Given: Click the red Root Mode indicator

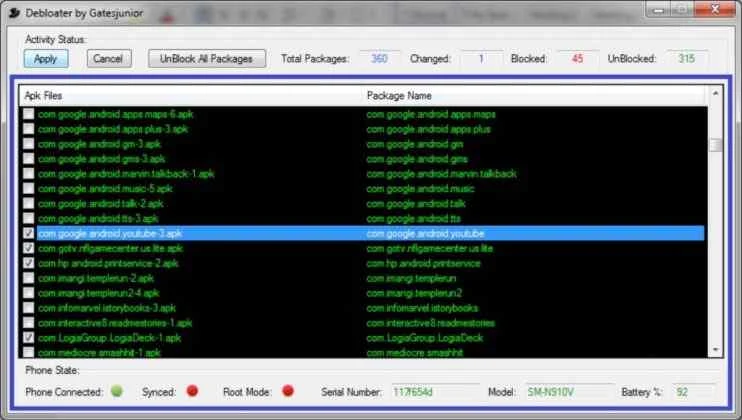Looking at the screenshot, I should [288, 391].
